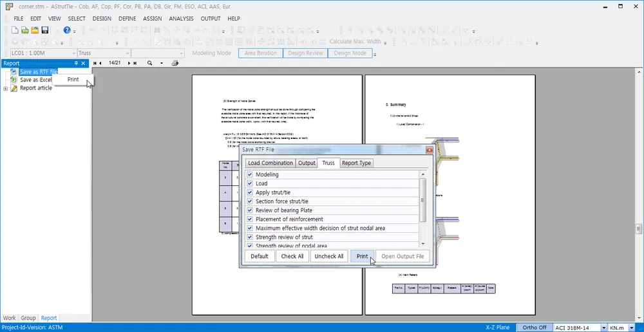Click the dialog list scrollbar thumb
Image resolution: width=644 pixels, height=332 pixels.
422,200
